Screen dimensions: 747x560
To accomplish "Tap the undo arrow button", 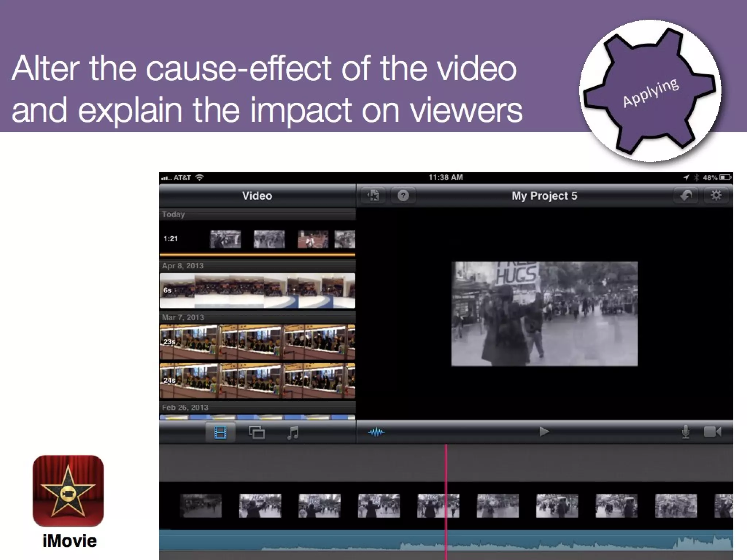I will point(686,196).
